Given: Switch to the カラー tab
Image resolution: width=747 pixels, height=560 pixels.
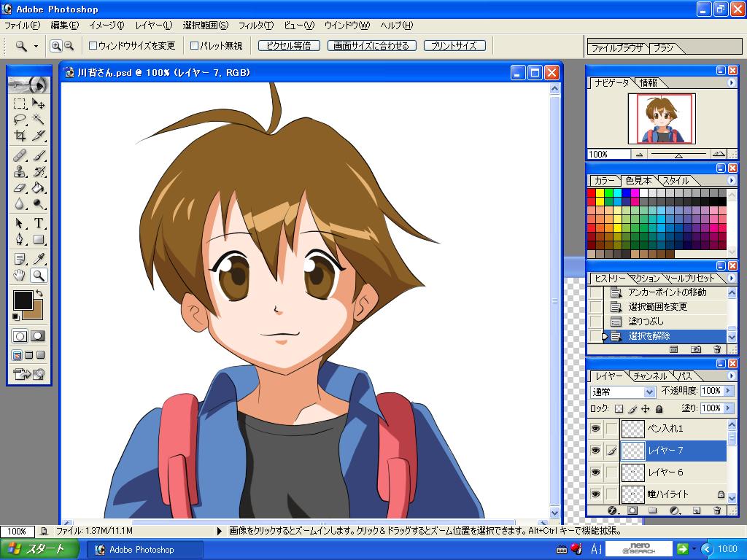Looking at the screenshot, I should 604,181.
